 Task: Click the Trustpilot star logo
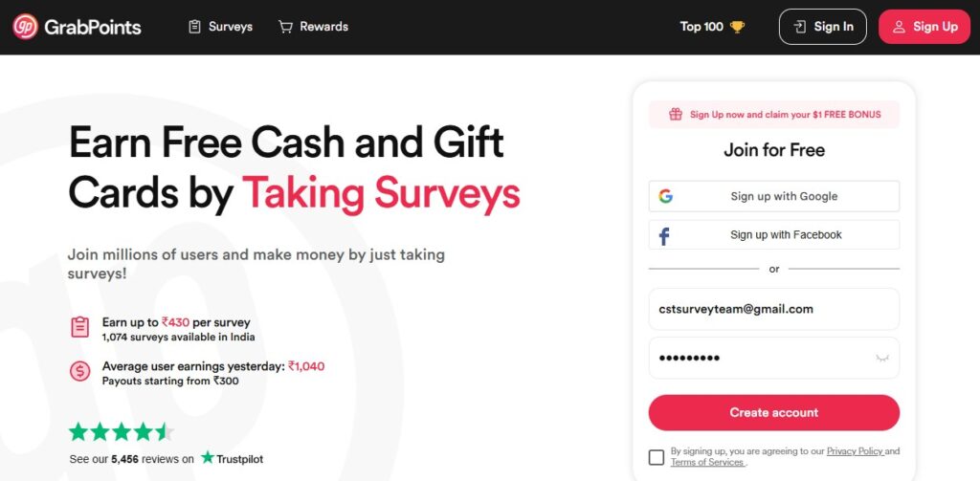(208, 458)
